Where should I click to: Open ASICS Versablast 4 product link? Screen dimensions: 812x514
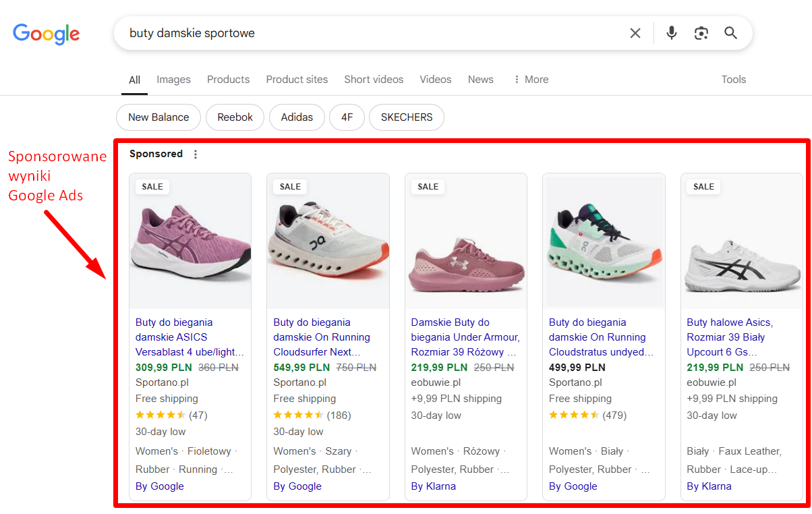190,337
